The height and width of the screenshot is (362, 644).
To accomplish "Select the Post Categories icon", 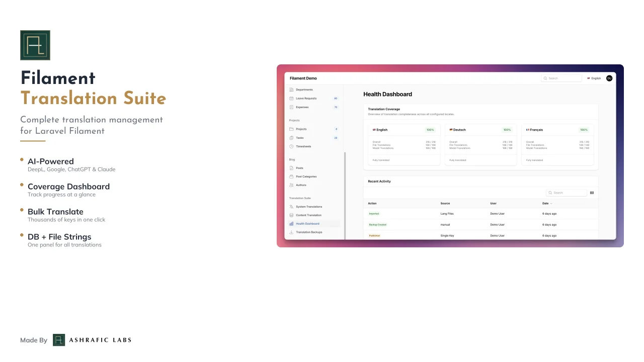I will [291, 176].
